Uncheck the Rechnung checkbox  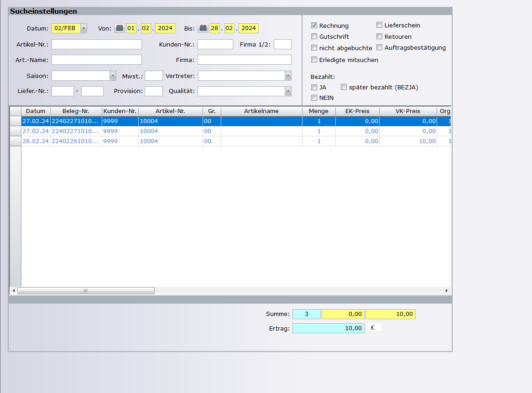pyautogui.click(x=314, y=26)
